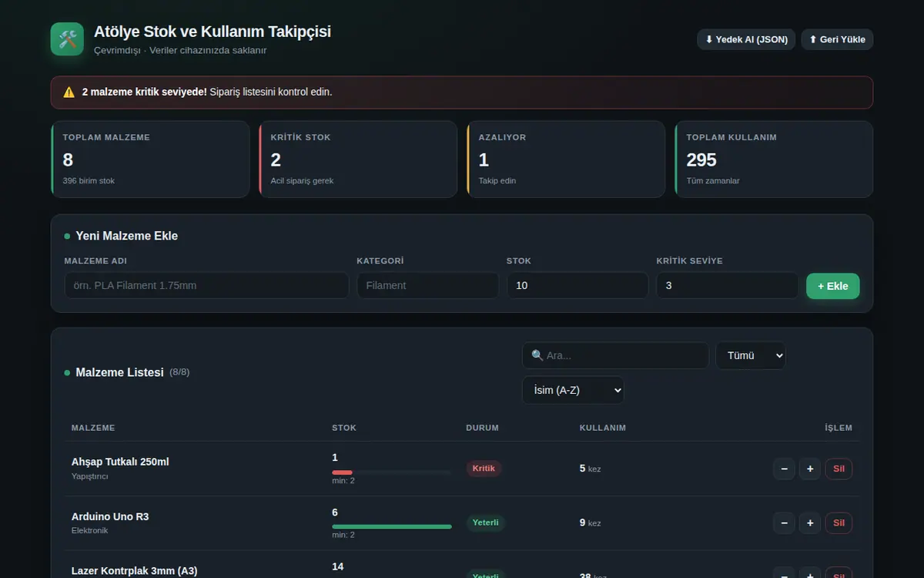This screenshot has width=924, height=578.
Task: Open the Azalıyor stat card
Action: pos(566,159)
